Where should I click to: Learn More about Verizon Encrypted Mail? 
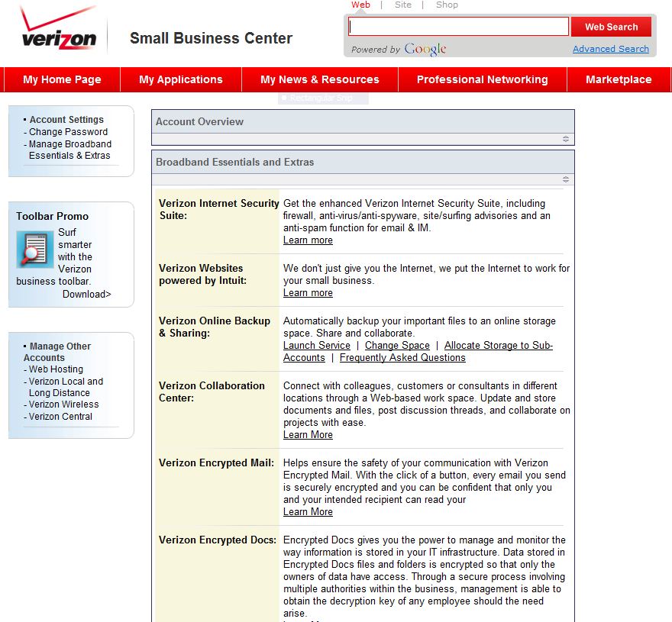point(308,512)
